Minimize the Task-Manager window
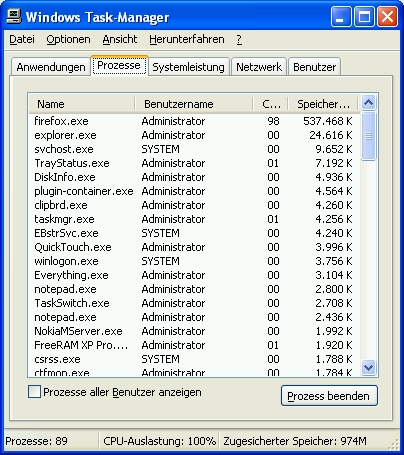The width and height of the screenshot is (404, 455). click(x=341, y=17)
